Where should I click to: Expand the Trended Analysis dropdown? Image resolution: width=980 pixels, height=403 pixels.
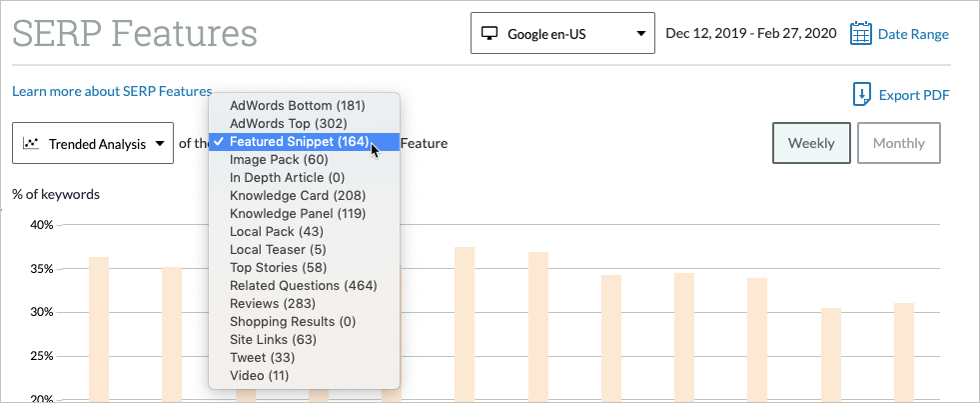click(x=93, y=144)
